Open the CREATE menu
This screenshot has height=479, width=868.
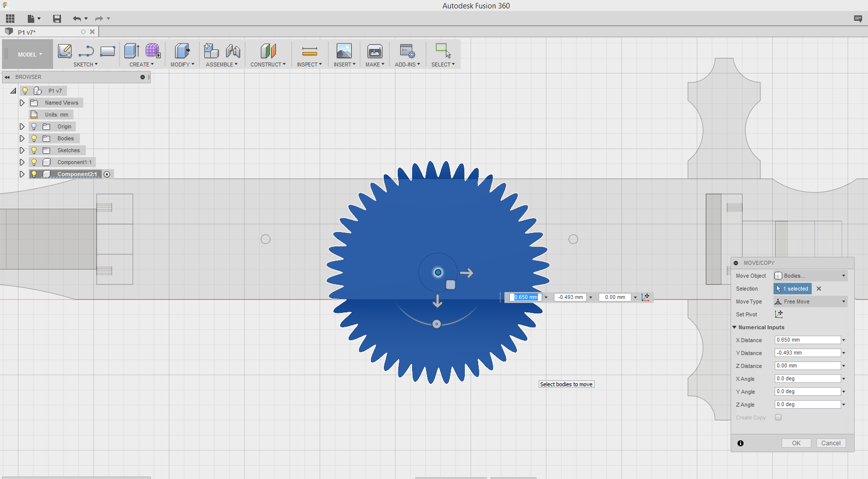pos(141,64)
